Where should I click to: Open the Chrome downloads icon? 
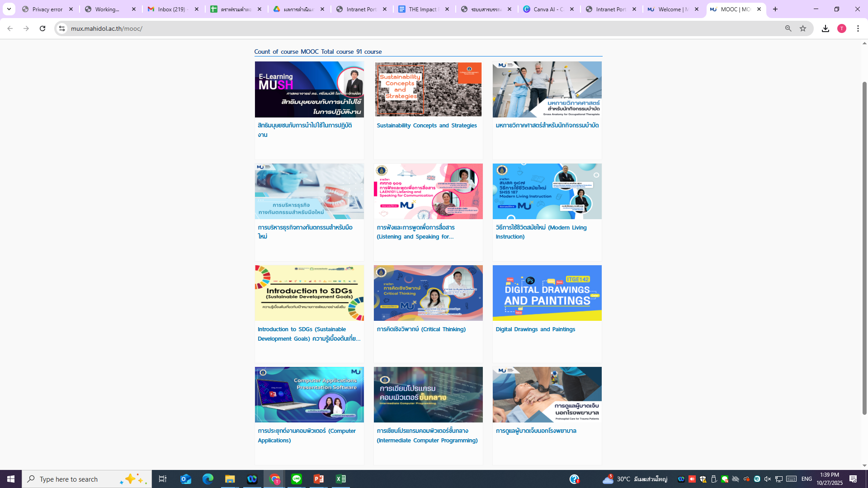tap(826, 28)
